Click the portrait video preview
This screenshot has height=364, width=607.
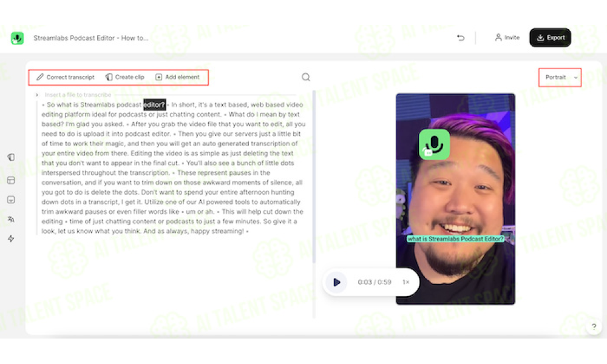pyautogui.click(x=455, y=199)
